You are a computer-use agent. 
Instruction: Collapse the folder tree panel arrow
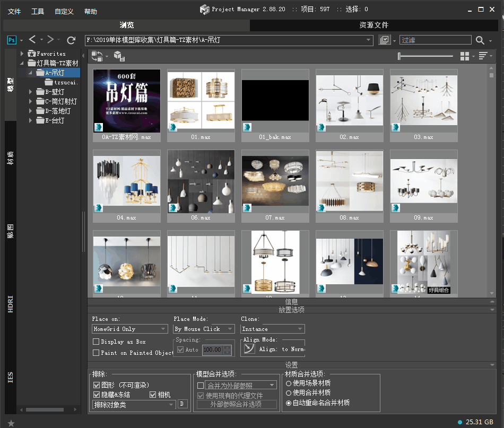[x=83, y=56]
